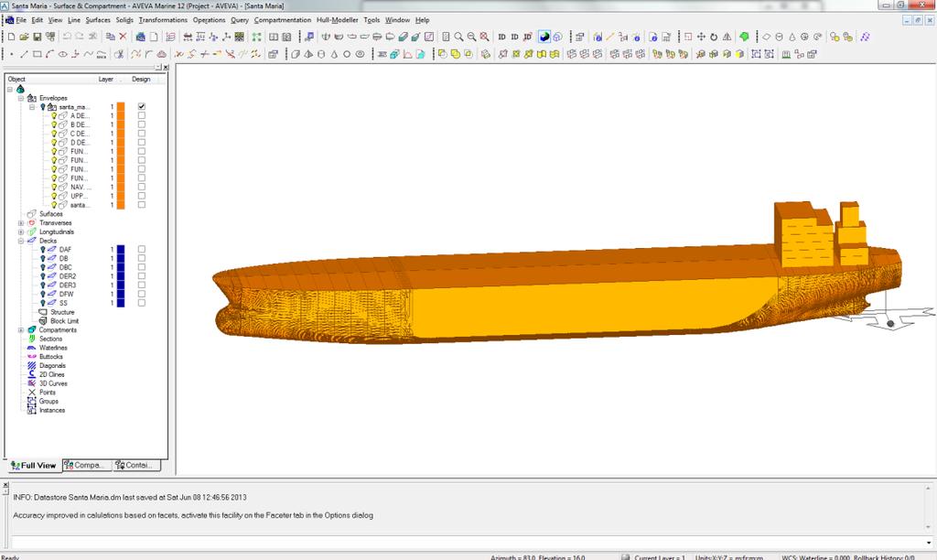This screenshot has width=937, height=560.
Task: Collapse the Decks tree node
Action: [x=21, y=241]
